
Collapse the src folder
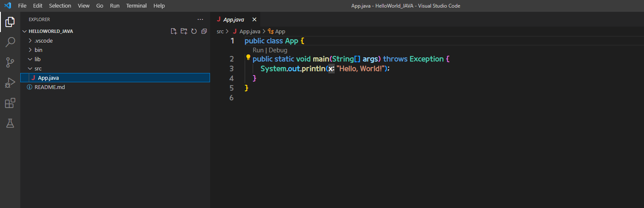(x=30, y=68)
